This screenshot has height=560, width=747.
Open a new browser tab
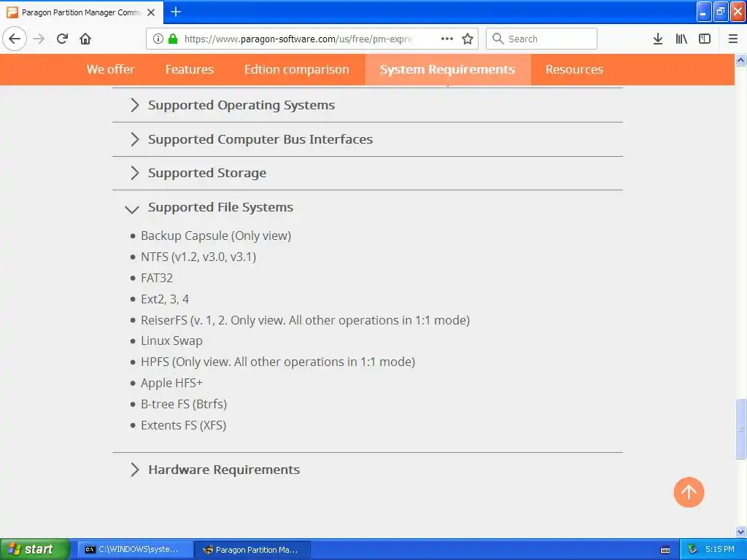pyautogui.click(x=176, y=12)
